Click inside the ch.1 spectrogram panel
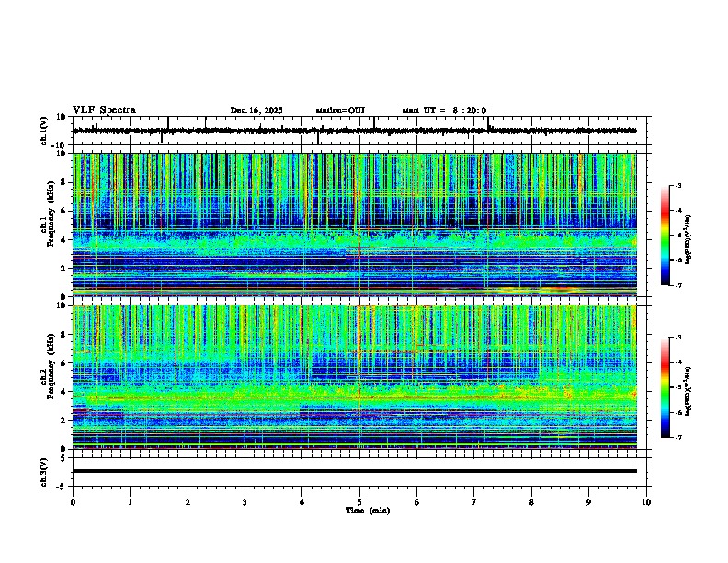 point(355,224)
